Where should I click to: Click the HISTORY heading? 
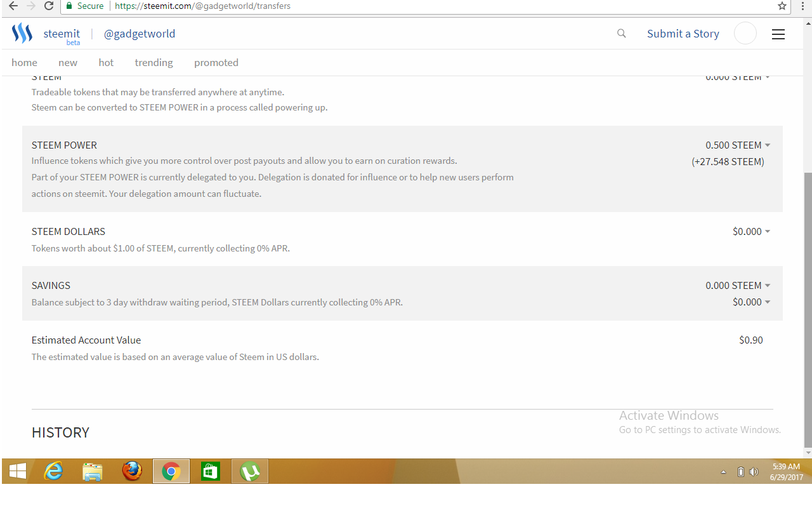[x=60, y=432]
